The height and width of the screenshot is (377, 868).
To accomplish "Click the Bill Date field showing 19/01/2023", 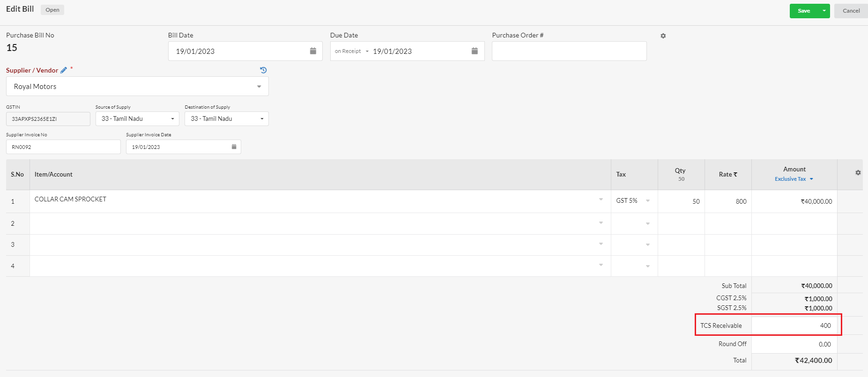I will pyautogui.click(x=245, y=51).
